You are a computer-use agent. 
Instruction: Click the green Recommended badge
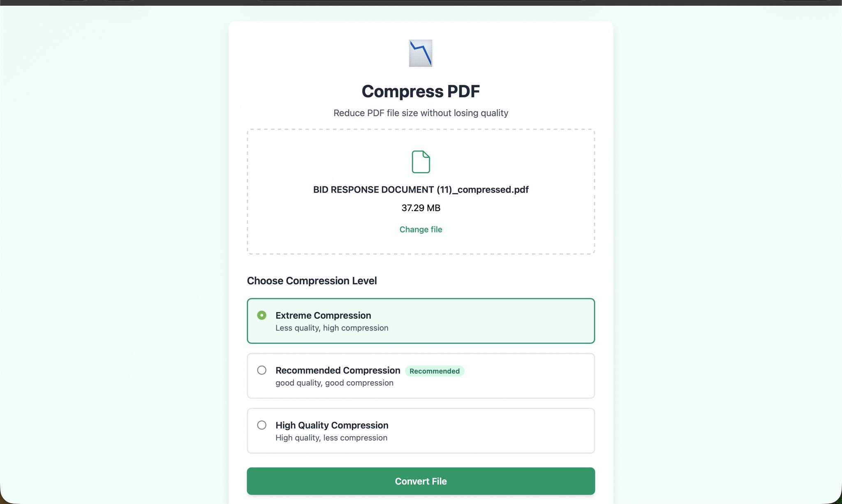point(435,371)
